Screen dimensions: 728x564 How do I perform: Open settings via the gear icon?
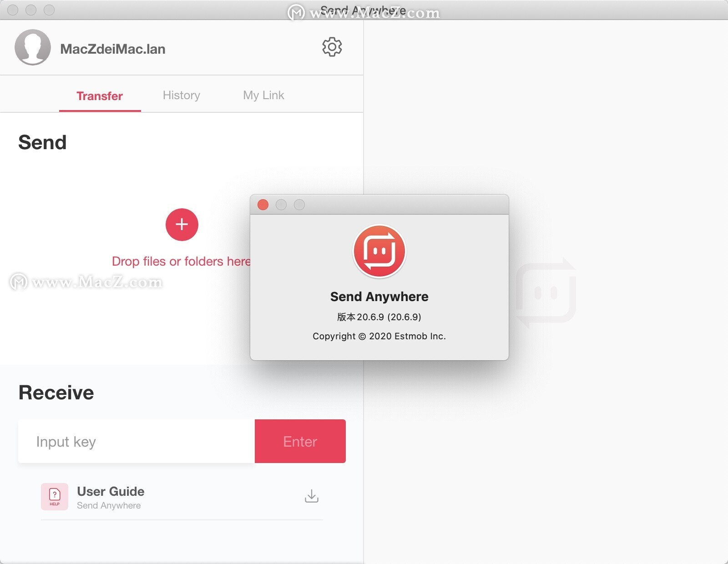pyautogui.click(x=332, y=47)
